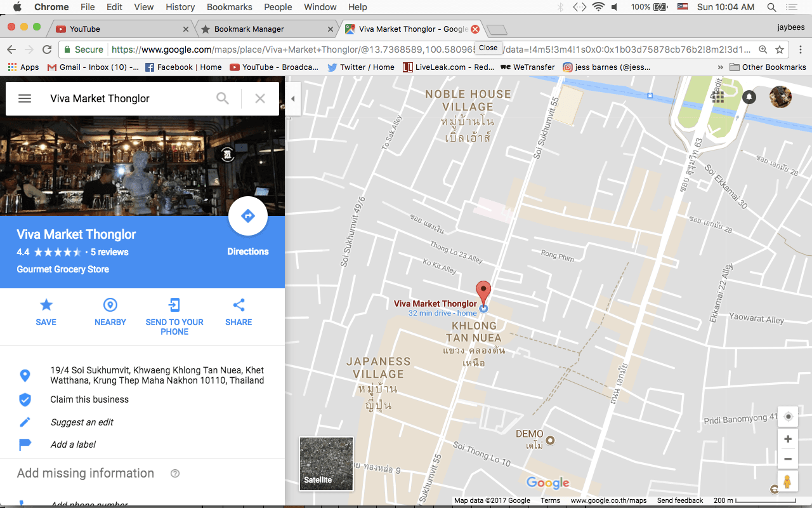Click the place photo of the bar
Viewport: 812px width, 508px height.
[x=142, y=166]
